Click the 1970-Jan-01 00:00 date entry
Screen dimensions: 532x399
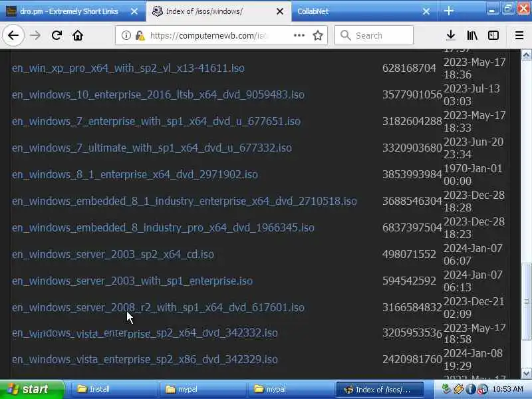point(473,174)
